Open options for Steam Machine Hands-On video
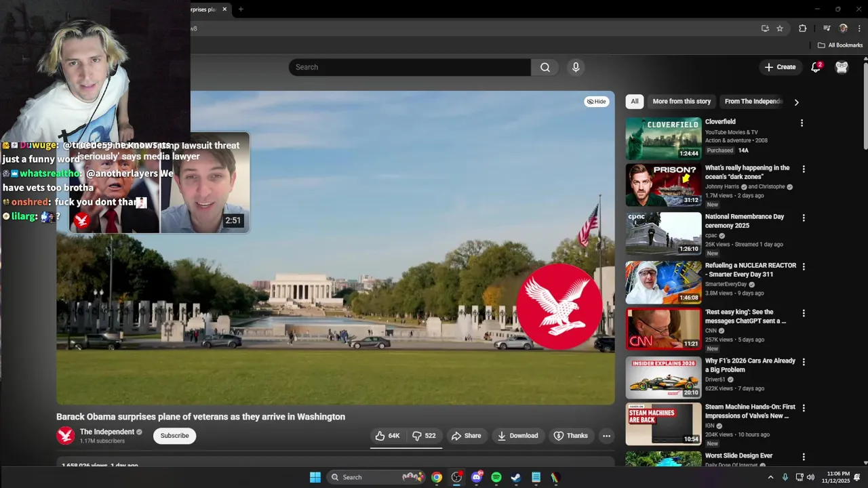 (x=804, y=409)
